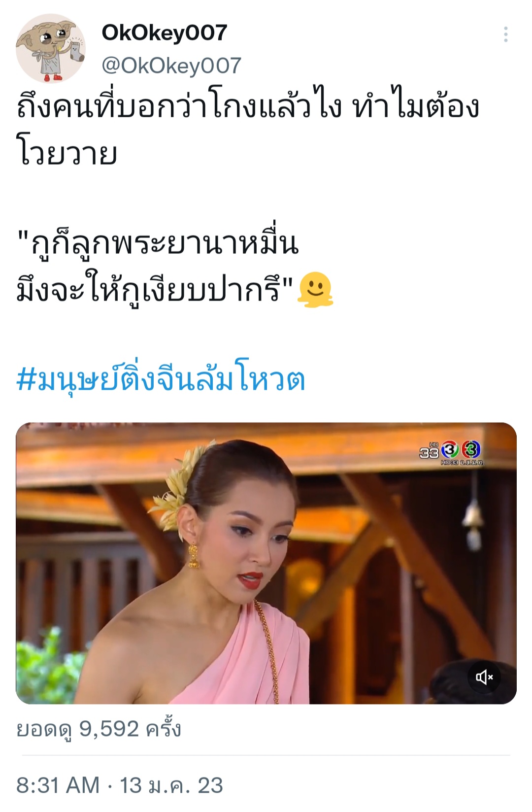Tap the melting face emoji
532x812 pixels.
(x=316, y=289)
